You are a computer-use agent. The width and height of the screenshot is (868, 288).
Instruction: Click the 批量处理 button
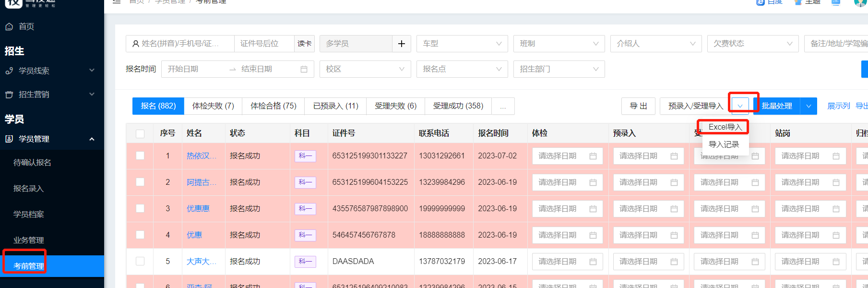[x=777, y=106]
